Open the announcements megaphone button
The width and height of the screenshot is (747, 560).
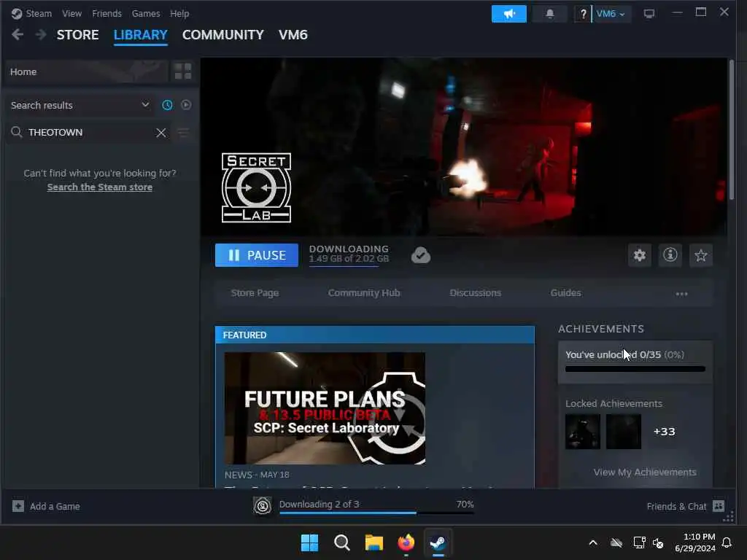[508, 13]
